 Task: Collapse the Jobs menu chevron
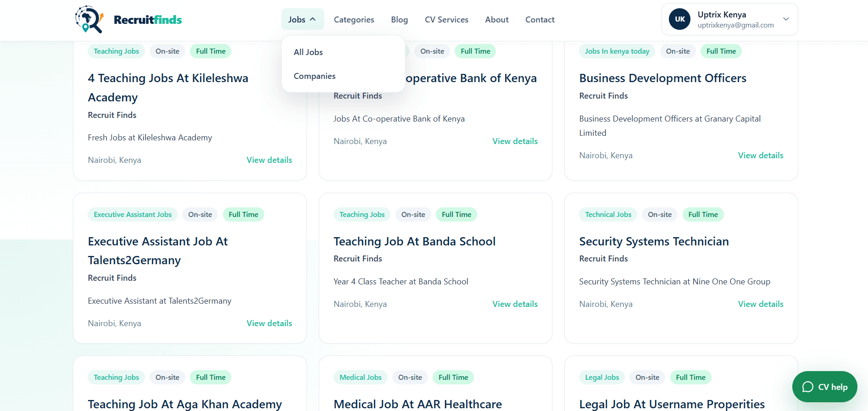tap(313, 19)
